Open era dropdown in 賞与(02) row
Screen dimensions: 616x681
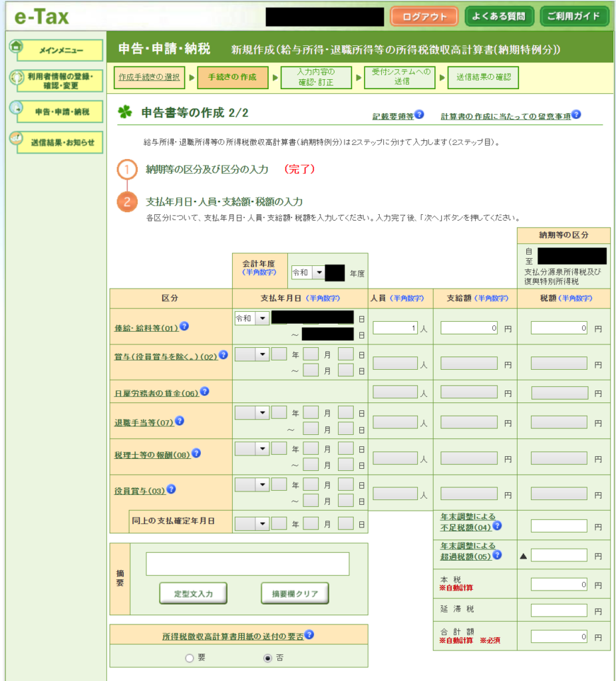[251, 354]
